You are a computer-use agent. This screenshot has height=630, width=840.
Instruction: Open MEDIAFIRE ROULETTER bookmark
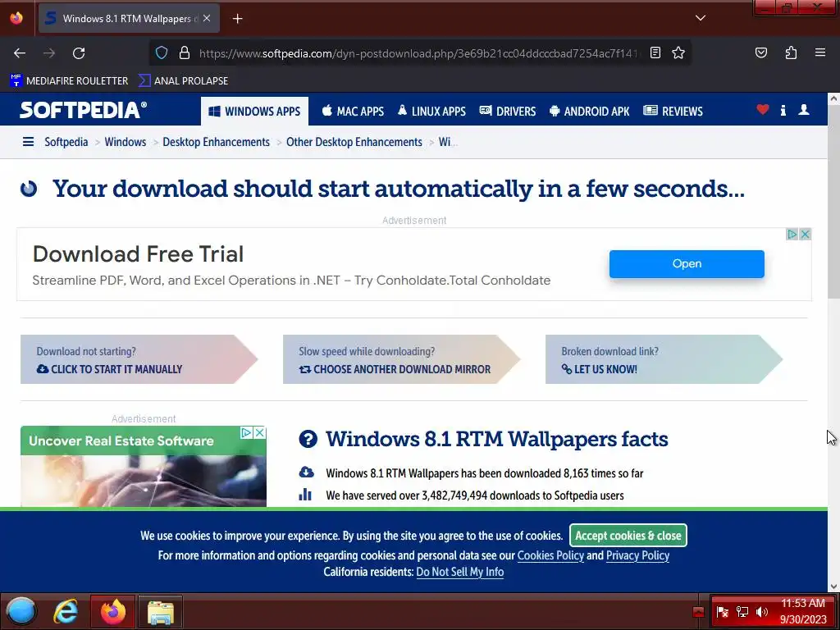69,81
